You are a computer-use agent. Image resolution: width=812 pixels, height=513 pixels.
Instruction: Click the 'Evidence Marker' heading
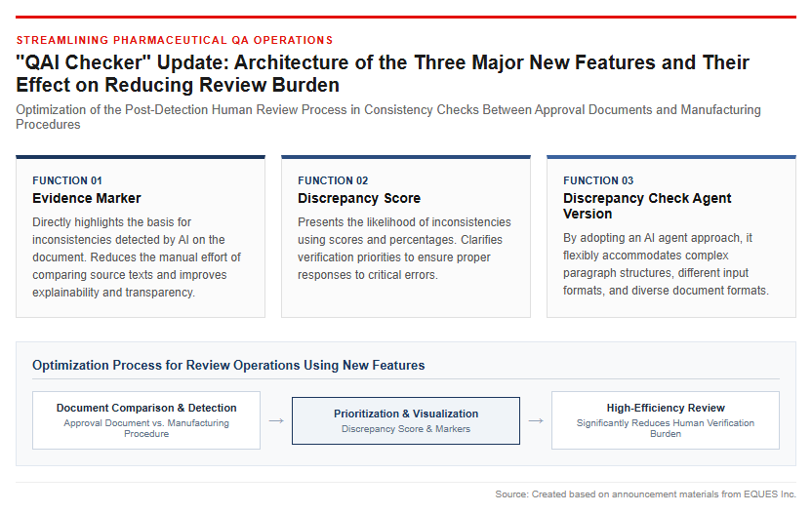click(x=87, y=198)
